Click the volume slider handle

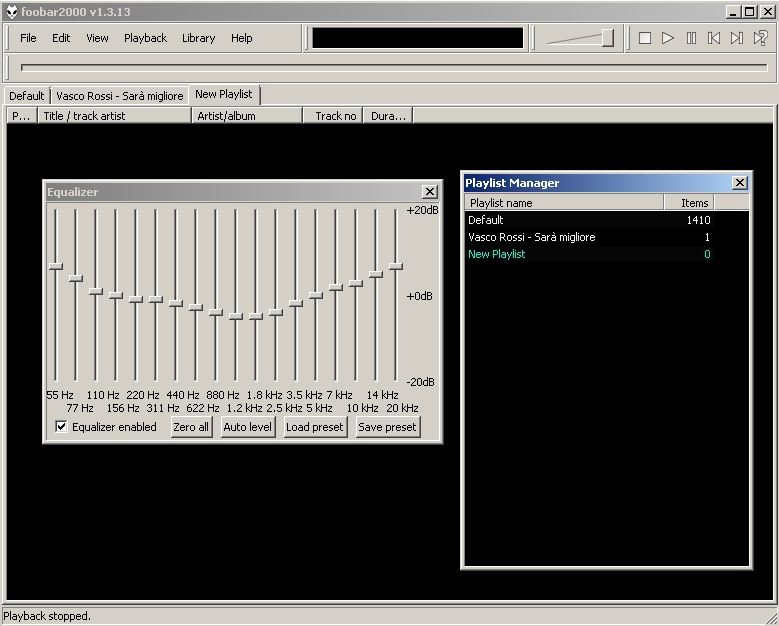click(x=608, y=38)
